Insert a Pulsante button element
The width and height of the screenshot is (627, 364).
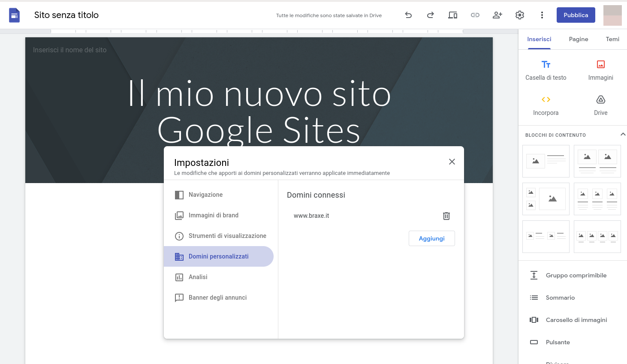573,342
